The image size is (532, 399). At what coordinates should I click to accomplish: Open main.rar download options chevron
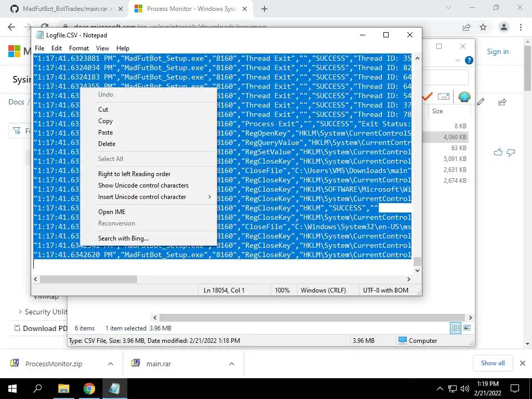coord(232,364)
